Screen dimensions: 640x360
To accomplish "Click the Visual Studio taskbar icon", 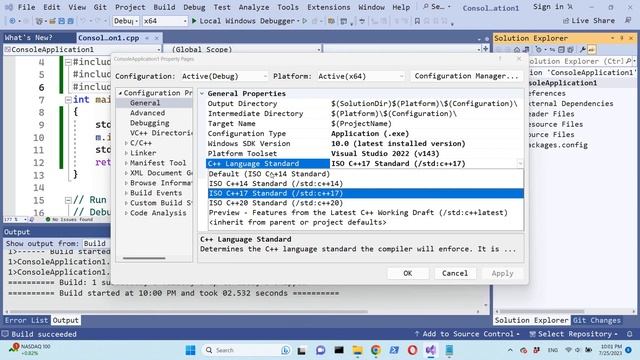I will pos(431,350).
